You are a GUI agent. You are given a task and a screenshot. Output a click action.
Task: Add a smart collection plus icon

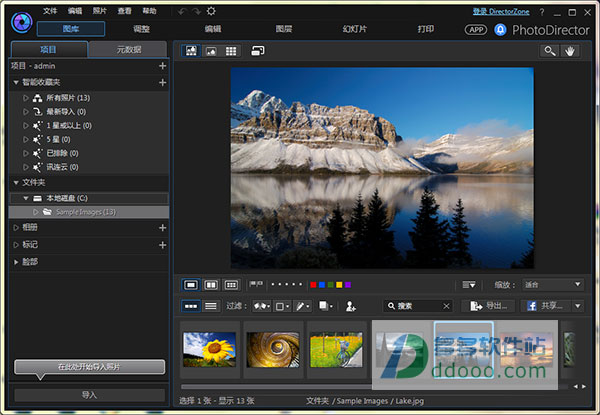(x=163, y=82)
